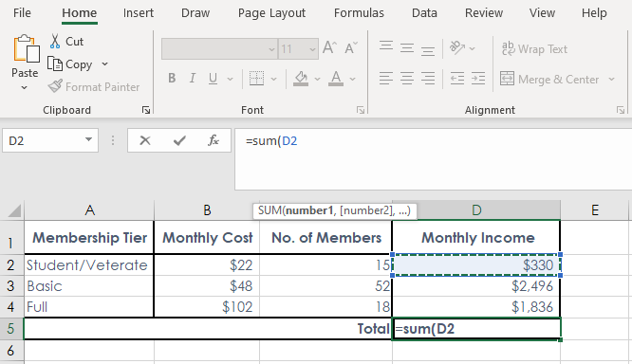
Task: Decrease indent
Action: click(x=457, y=79)
